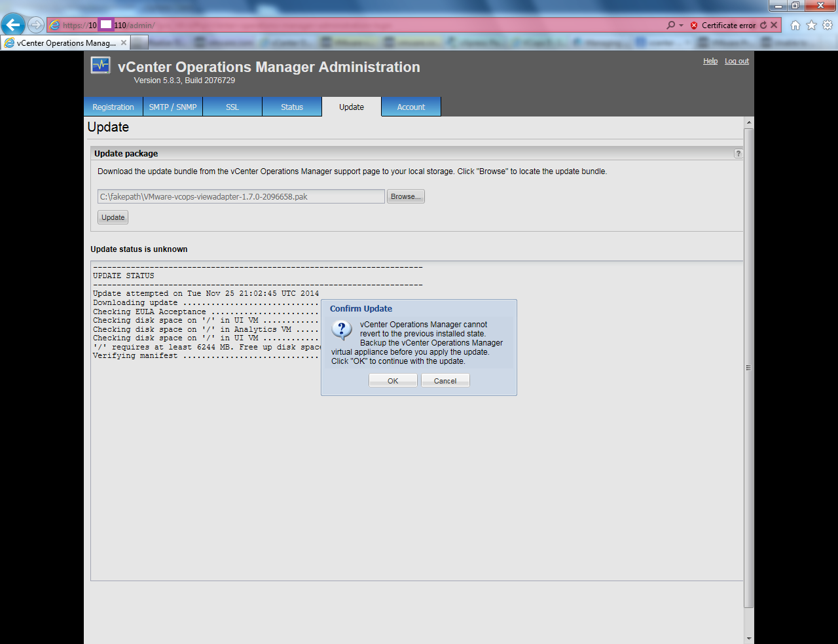Click the update bundle file path field
The image size is (838, 644).
pos(241,196)
